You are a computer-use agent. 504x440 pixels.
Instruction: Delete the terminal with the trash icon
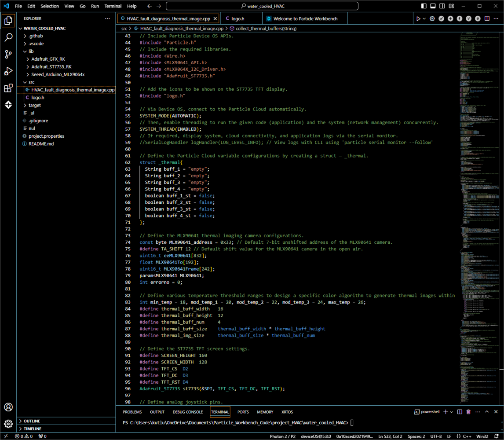(468, 412)
